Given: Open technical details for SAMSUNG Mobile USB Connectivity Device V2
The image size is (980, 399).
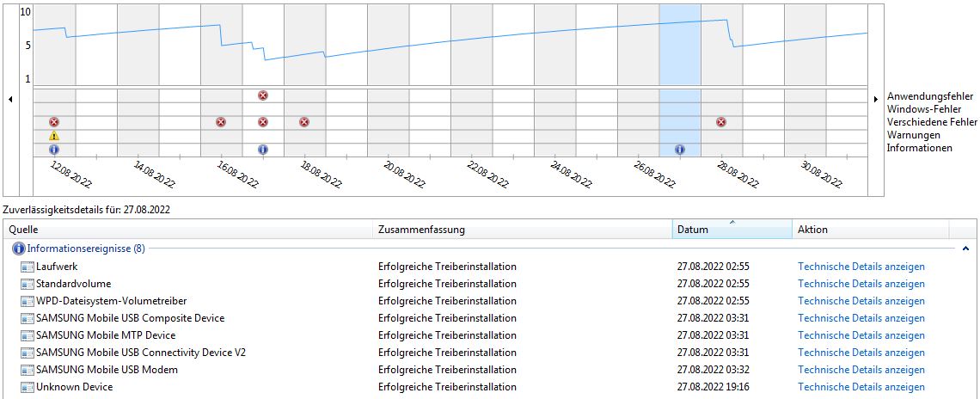Looking at the screenshot, I should tap(861, 353).
